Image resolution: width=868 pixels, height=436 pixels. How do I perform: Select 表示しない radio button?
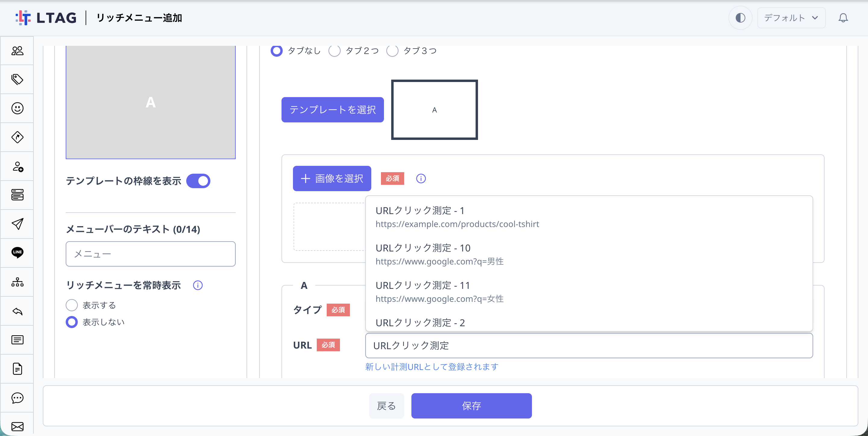pyautogui.click(x=71, y=322)
